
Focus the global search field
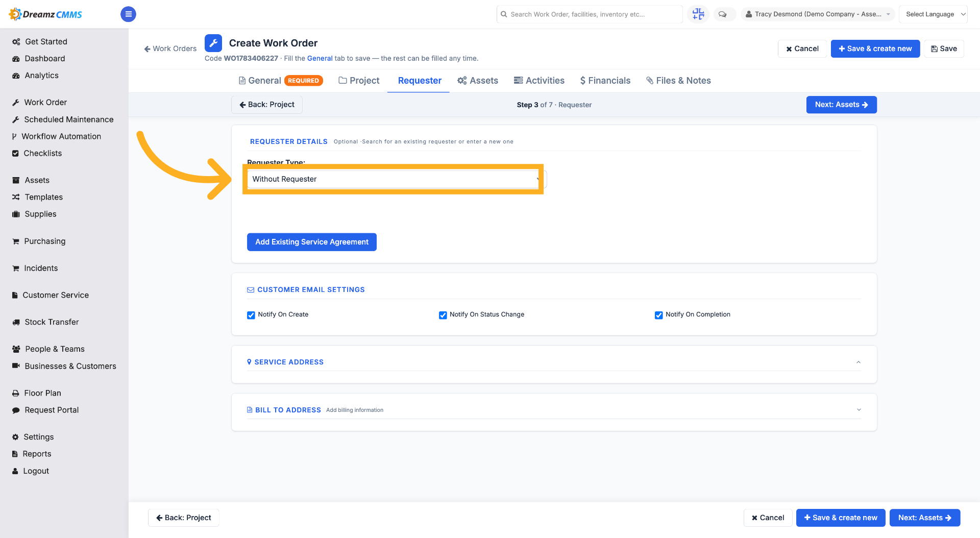click(x=590, y=14)
